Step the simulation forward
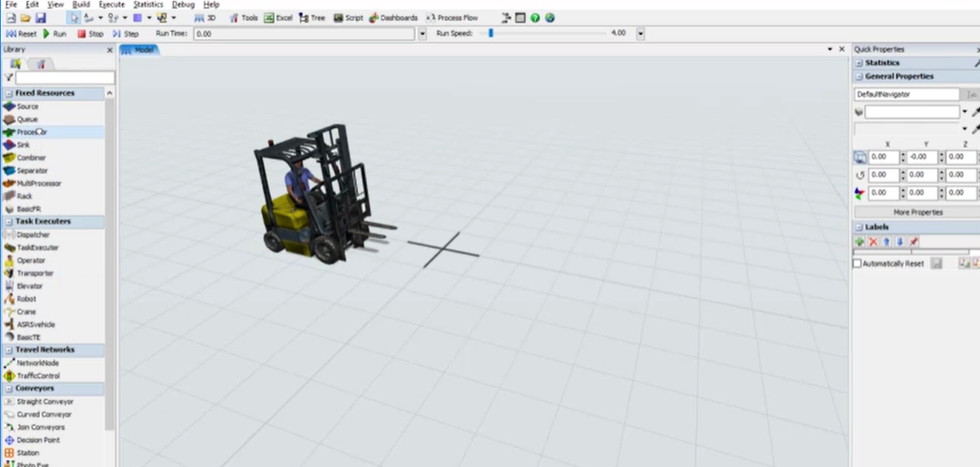 coord(126,34)
